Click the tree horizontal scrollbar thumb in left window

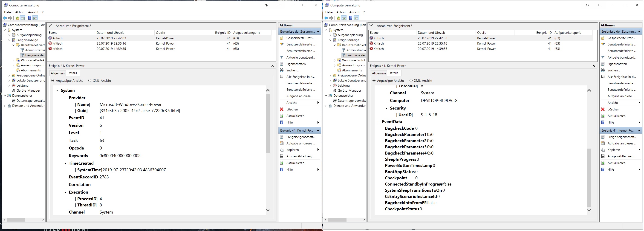pos(16,220)
